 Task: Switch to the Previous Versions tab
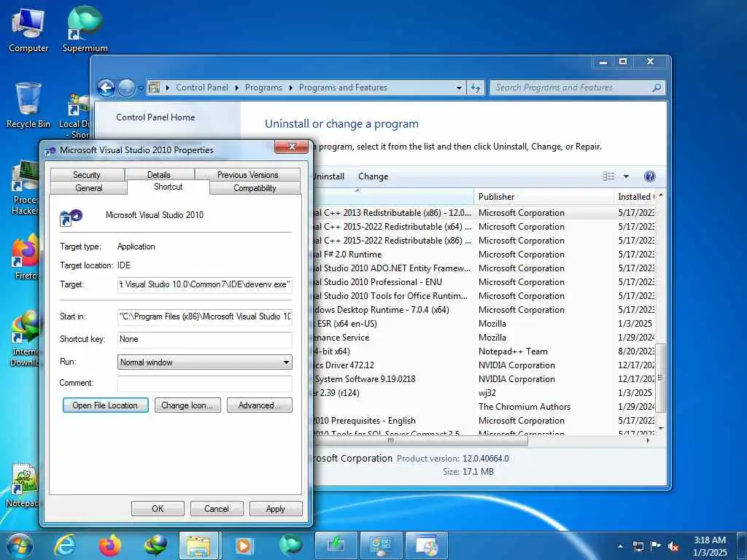tap(248, 175)
